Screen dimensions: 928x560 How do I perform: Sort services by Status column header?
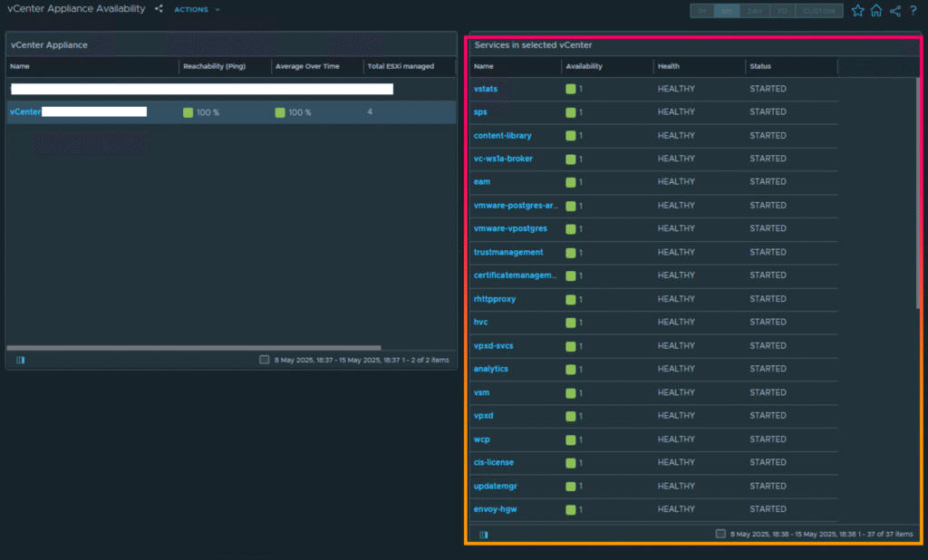tap(760, 66)
